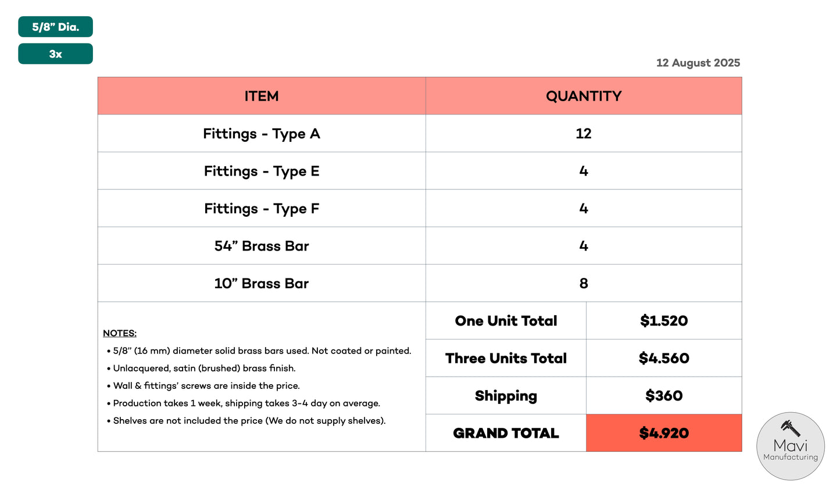Image resolution: width=840 pixels, height=504 pixels.
Task: Click the caliper icon in the logo
Action: (x=791, y=428)
